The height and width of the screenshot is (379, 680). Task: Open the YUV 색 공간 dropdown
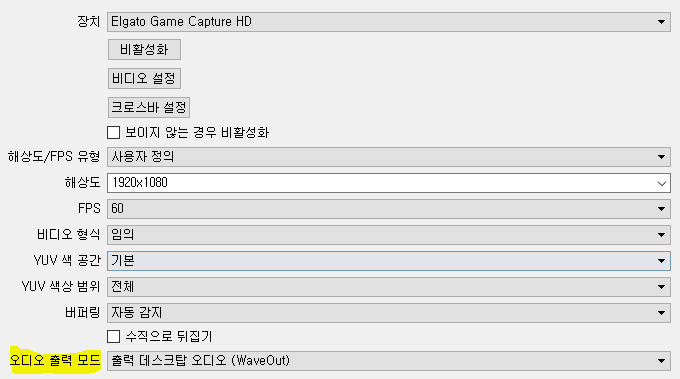point(389,261)
